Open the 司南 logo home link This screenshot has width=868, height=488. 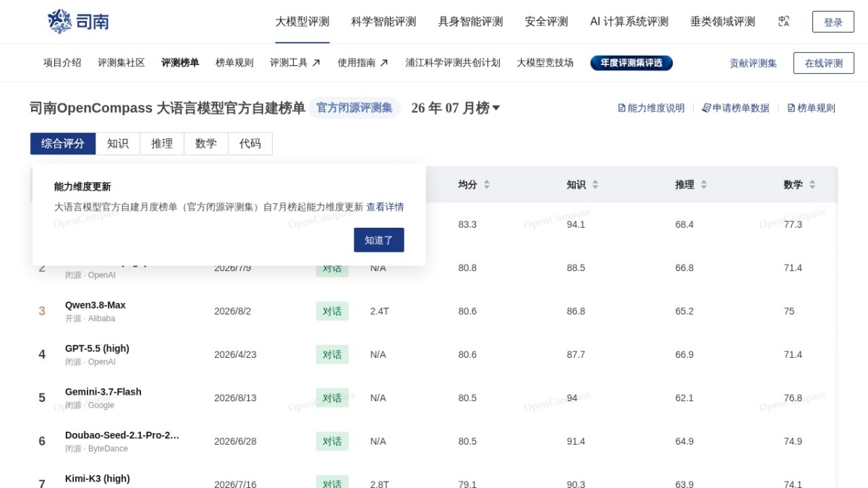pos(78,22)
